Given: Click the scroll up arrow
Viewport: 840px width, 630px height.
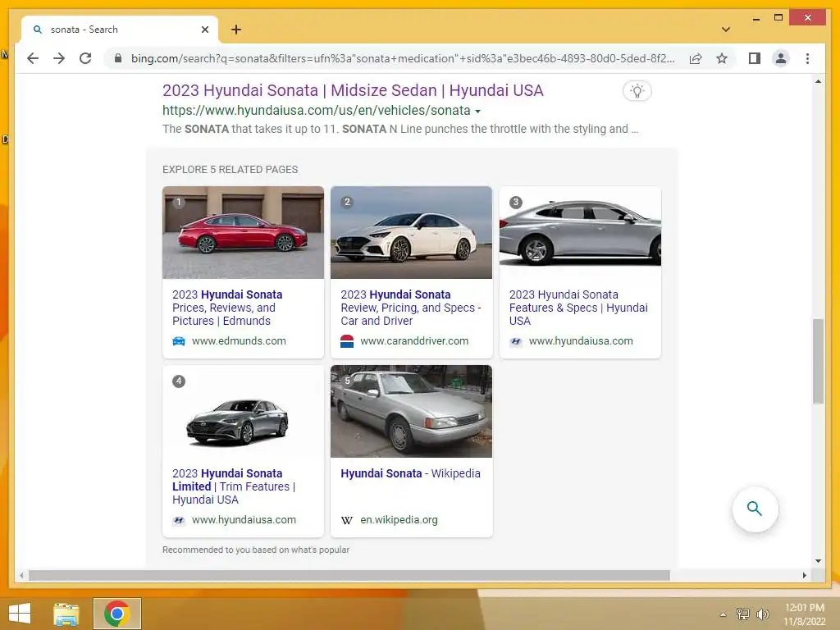Looking at the screenshot, I should (x=818, y=81).
